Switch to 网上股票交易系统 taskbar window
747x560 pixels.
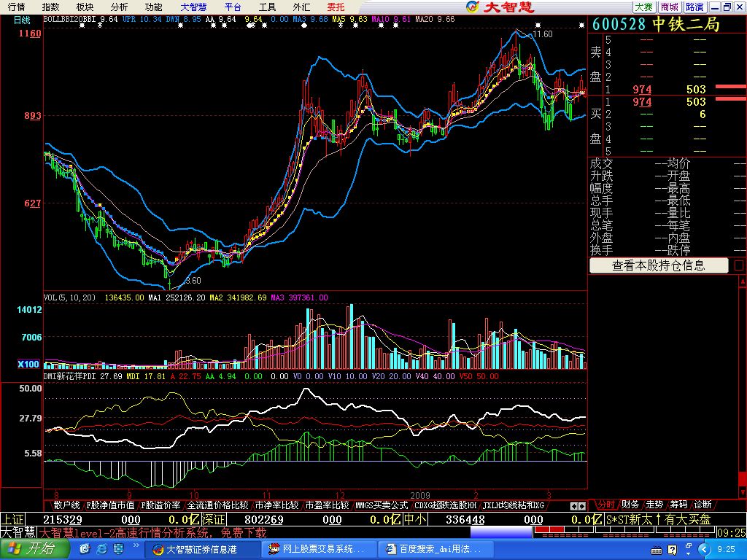click(x=318, y=550)
